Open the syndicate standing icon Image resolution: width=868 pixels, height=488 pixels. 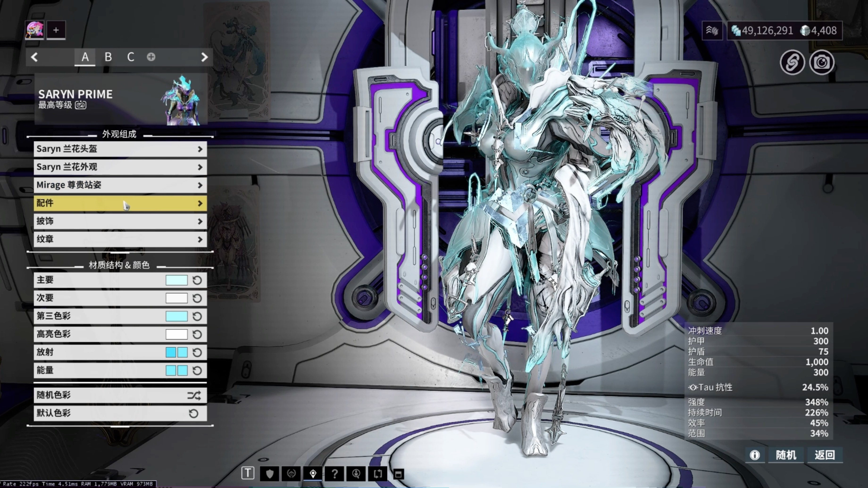(712, 31)
